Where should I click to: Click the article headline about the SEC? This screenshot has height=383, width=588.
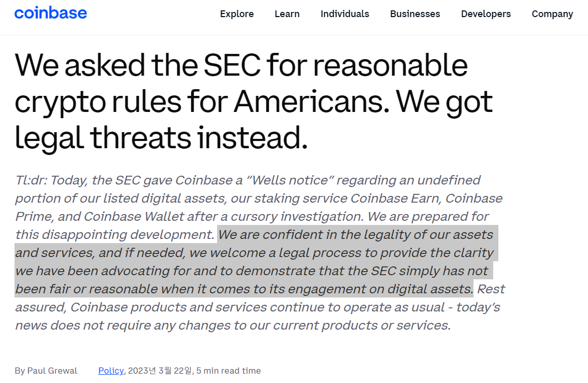[x=253, y=101]
